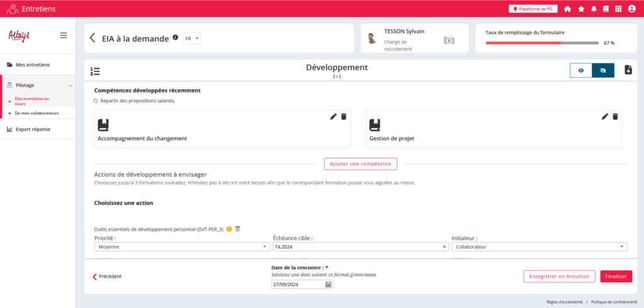644x308 pixels.
Task: Enable the visible eye view mode
Action: click(580, 70)
